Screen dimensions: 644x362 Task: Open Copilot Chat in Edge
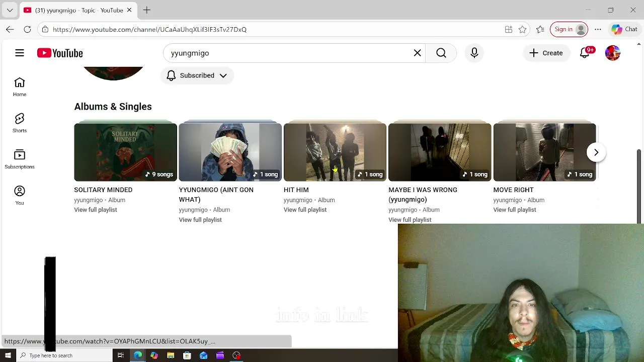pyautogui.click(x=624, y=29)
